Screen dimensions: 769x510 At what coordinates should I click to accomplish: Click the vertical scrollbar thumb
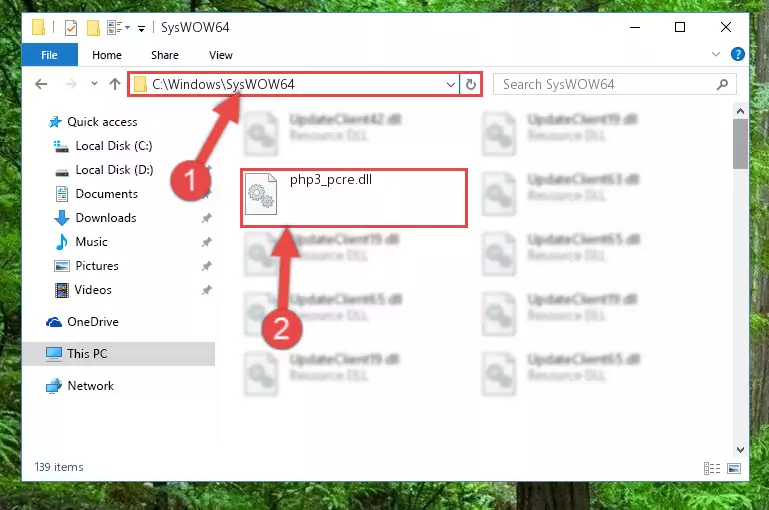[x=741, y=144]
